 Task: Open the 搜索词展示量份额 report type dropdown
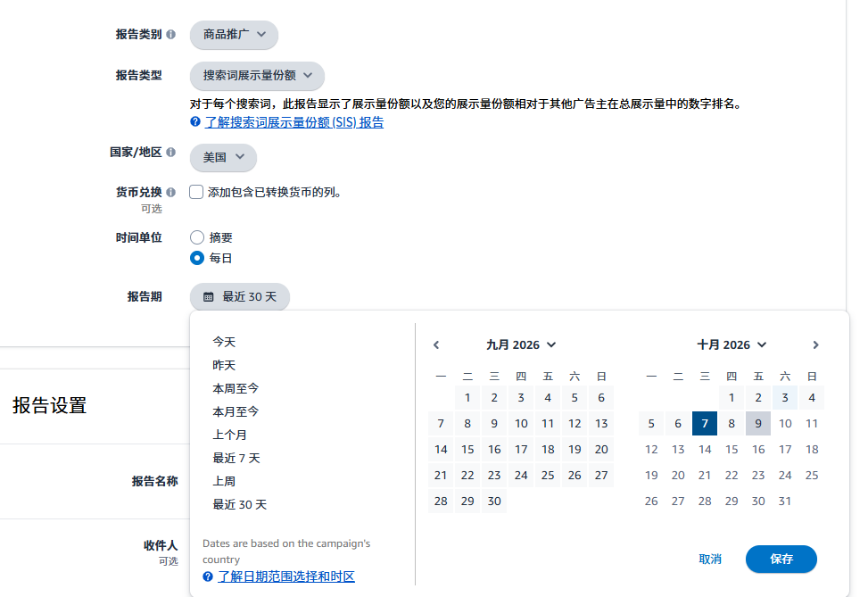pos(257,75)
